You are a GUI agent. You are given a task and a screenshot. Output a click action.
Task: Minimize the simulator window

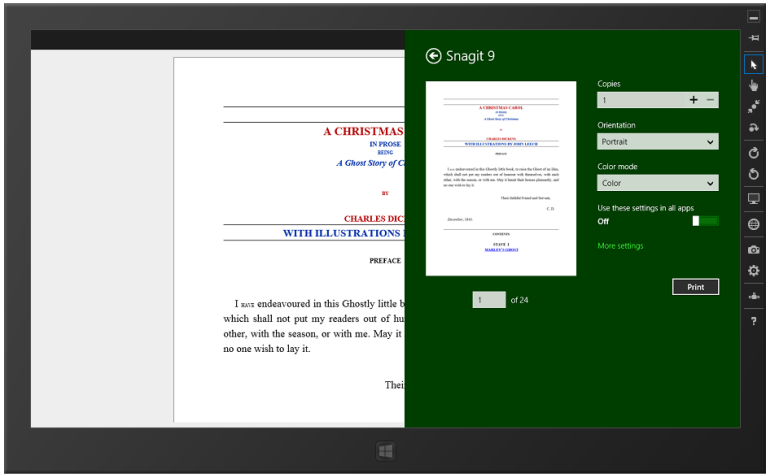point(753,17)
